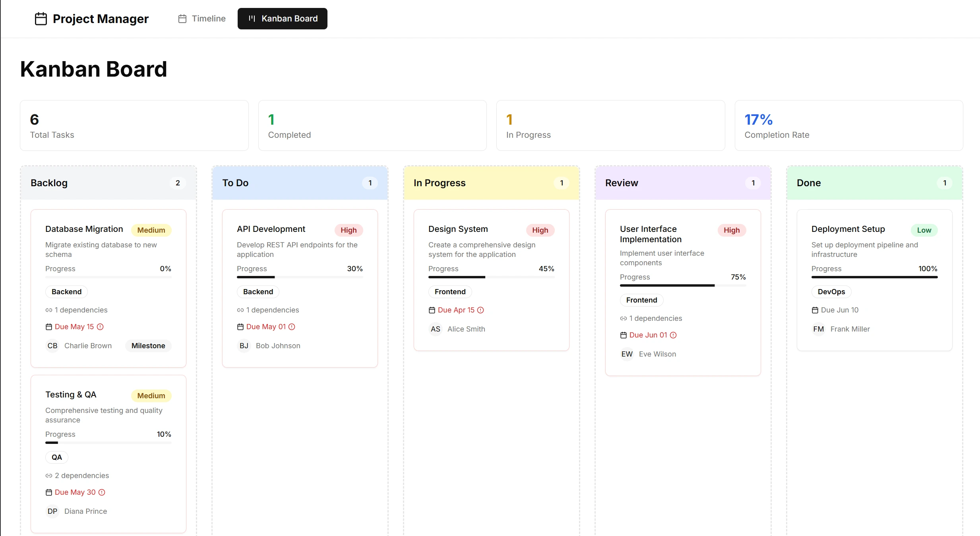Click the Completion Rate 17% stat card
Screen dimensions: 980x536
(848, 125)
